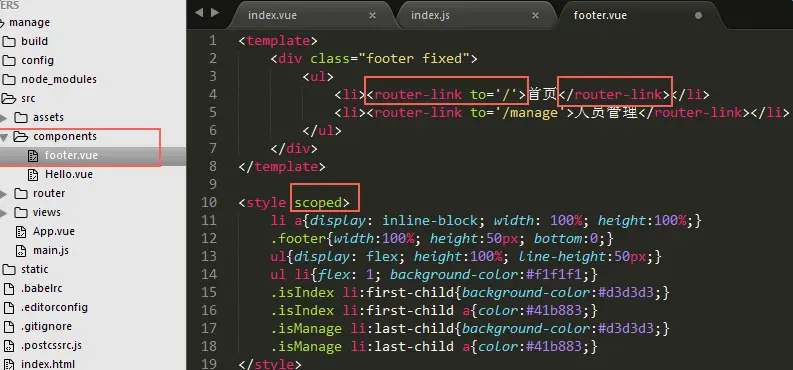This screenshot has width=793, height=370.
Task: Click the config folder icon
Action: pos(9,61)
